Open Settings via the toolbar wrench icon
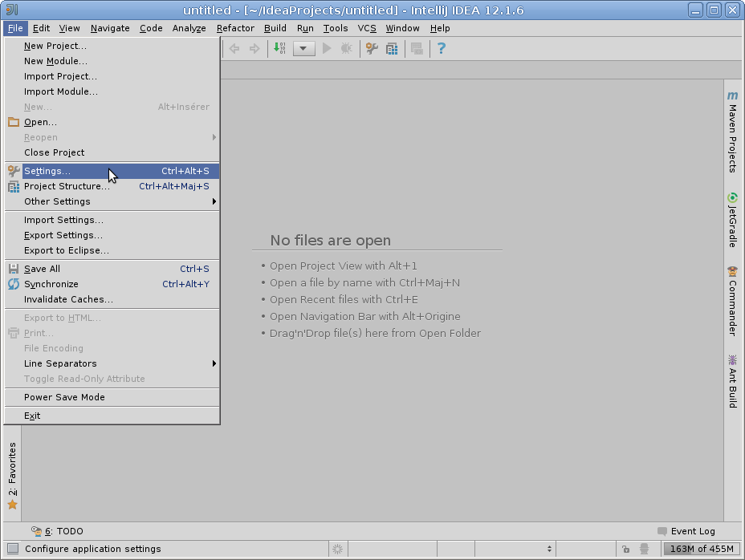The height and width of the screenshot is (560, 745). (372, 48)
